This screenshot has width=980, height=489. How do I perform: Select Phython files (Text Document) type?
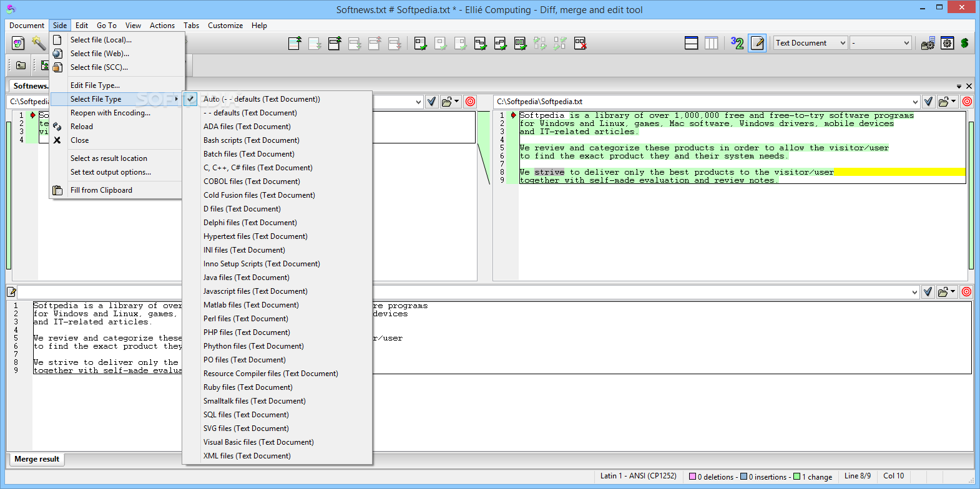pyautogui.click(x=277, y=346)
